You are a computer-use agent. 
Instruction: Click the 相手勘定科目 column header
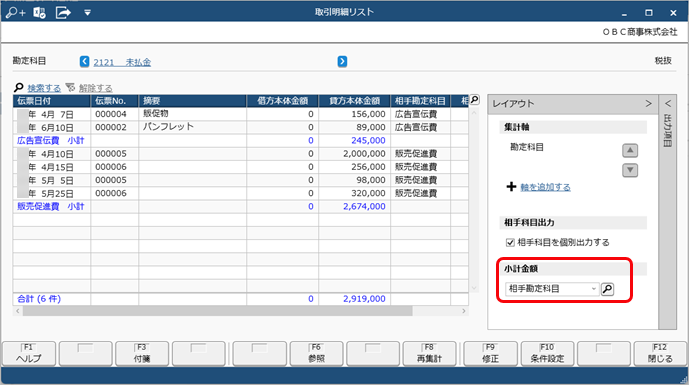pyautogui.click(x=420, y=101)
